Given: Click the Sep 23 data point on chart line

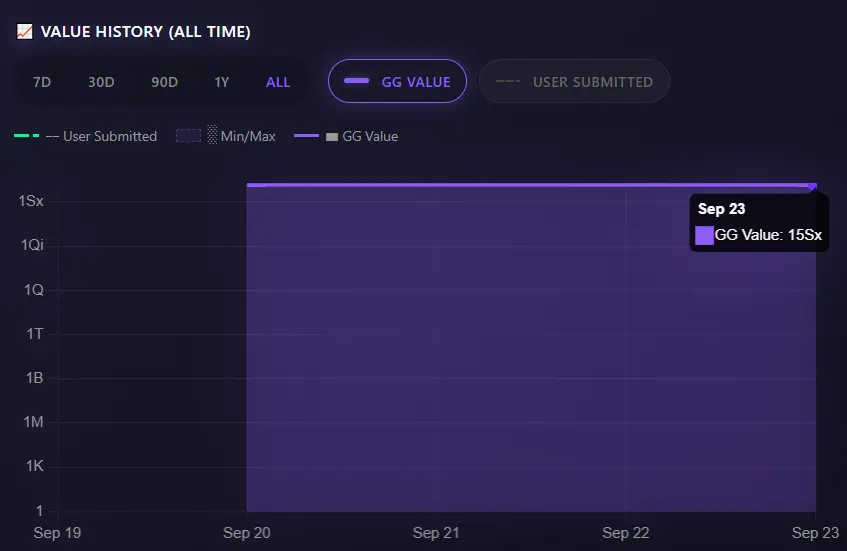Looking at the screenshot, I should tap(813, 186).
